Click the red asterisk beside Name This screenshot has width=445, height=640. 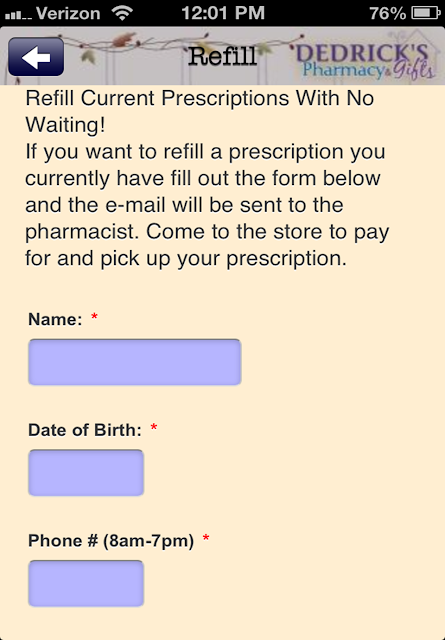94,317
